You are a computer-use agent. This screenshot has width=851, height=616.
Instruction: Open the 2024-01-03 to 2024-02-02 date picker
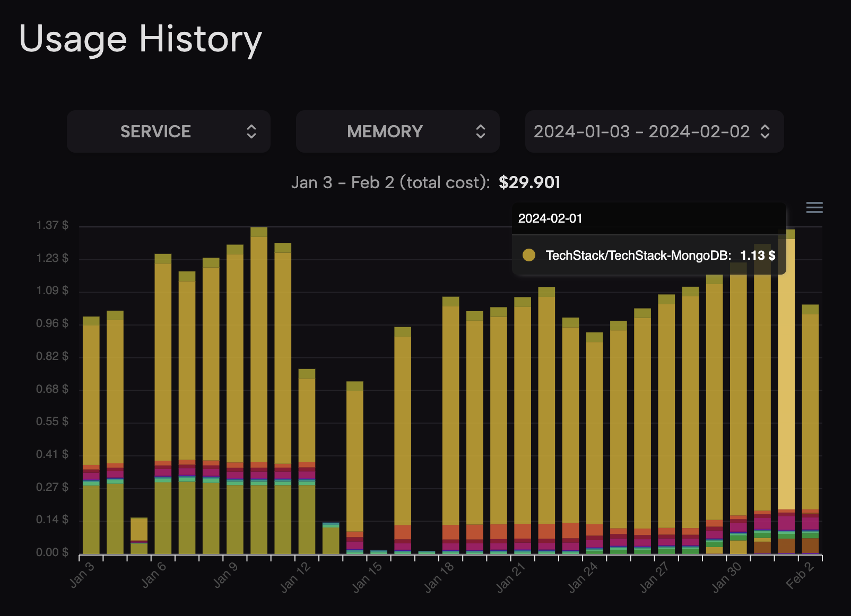pyautogui.click(x=654, y=131)
